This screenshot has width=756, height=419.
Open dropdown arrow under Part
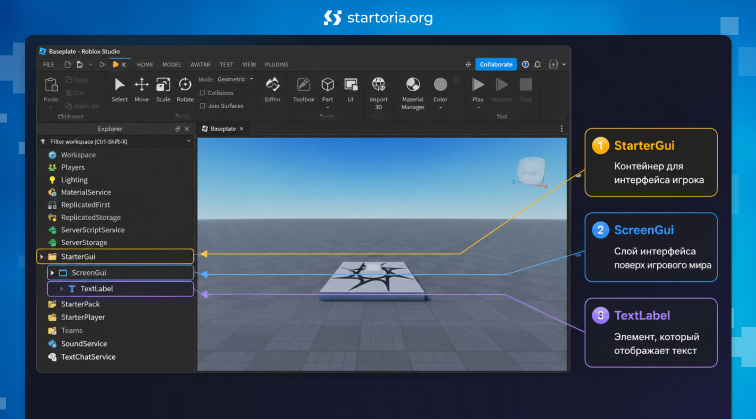(x=327, y=108)
